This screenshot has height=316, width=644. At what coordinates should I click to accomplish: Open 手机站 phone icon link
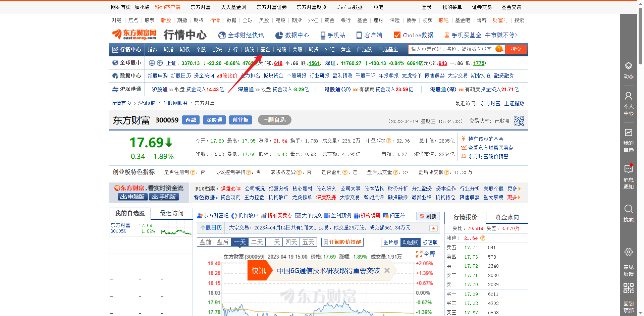click(332, 35)
